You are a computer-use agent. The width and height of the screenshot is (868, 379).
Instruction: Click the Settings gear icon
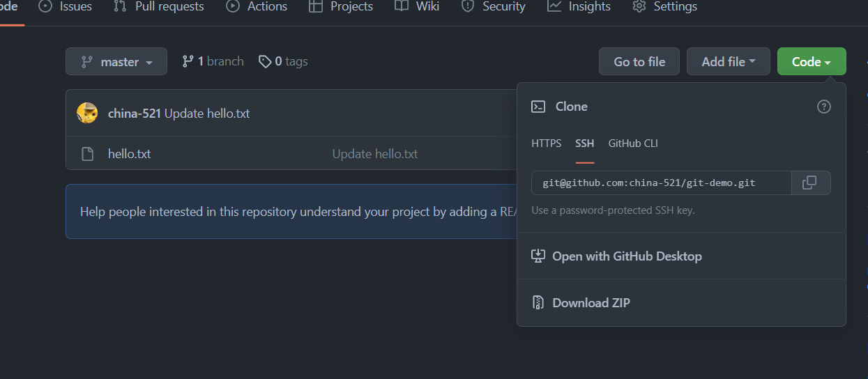[x=639, y=6]
